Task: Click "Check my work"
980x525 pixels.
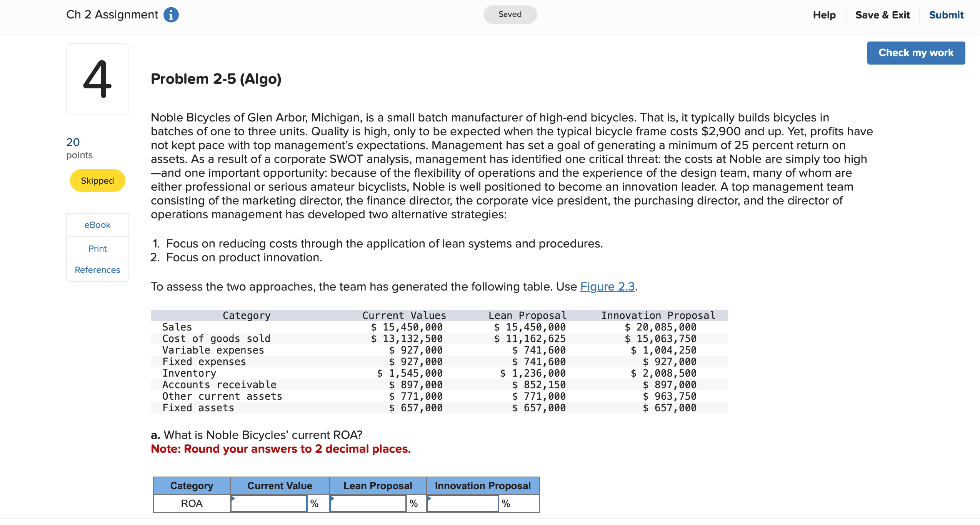Action: coord(916,53)
